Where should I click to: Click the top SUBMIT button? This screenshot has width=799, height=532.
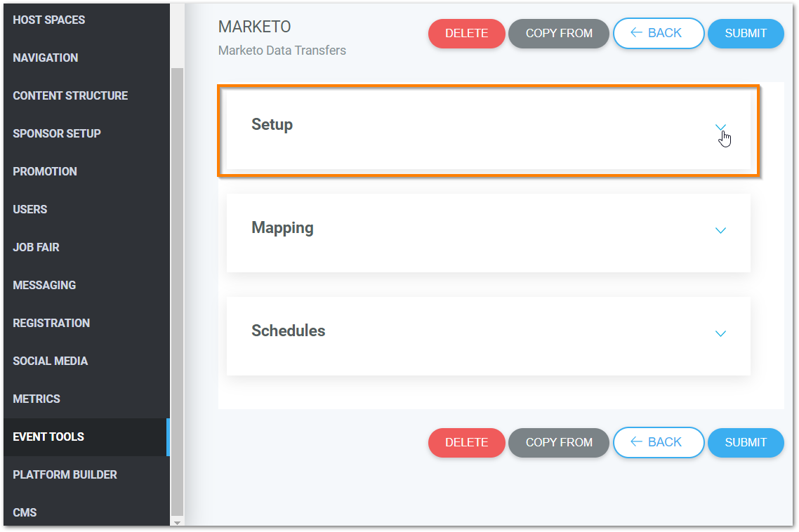(x=746, y=34)
